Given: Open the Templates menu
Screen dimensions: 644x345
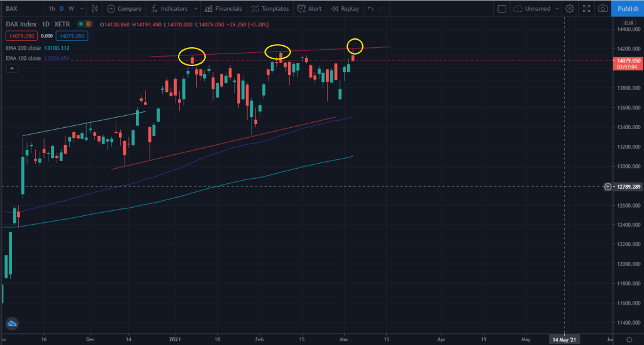Looking at the screenshot, I should tap(270, 9).
